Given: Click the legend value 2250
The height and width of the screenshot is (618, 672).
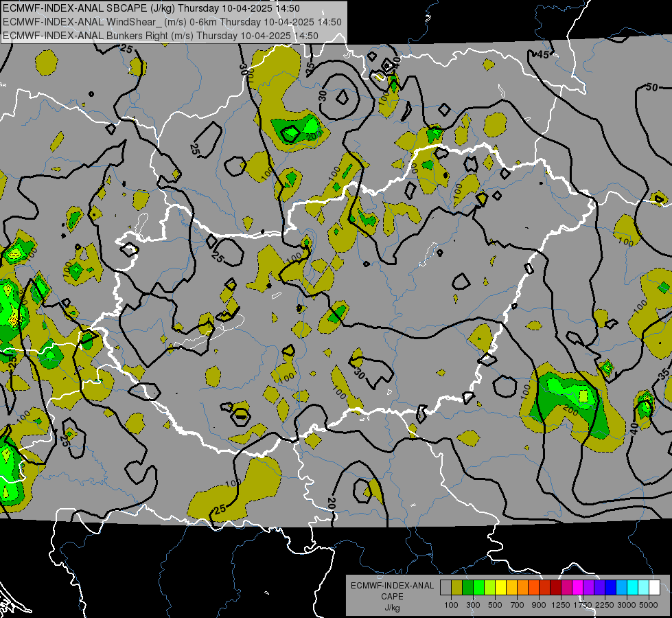Looking at the screenshot, I should pos(605,605).
